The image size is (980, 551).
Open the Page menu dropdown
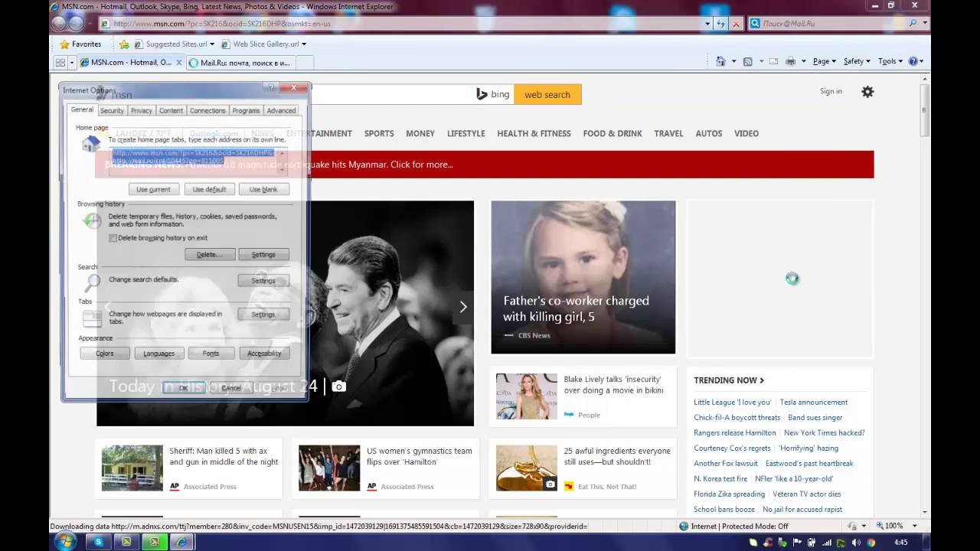coord(825,61)
